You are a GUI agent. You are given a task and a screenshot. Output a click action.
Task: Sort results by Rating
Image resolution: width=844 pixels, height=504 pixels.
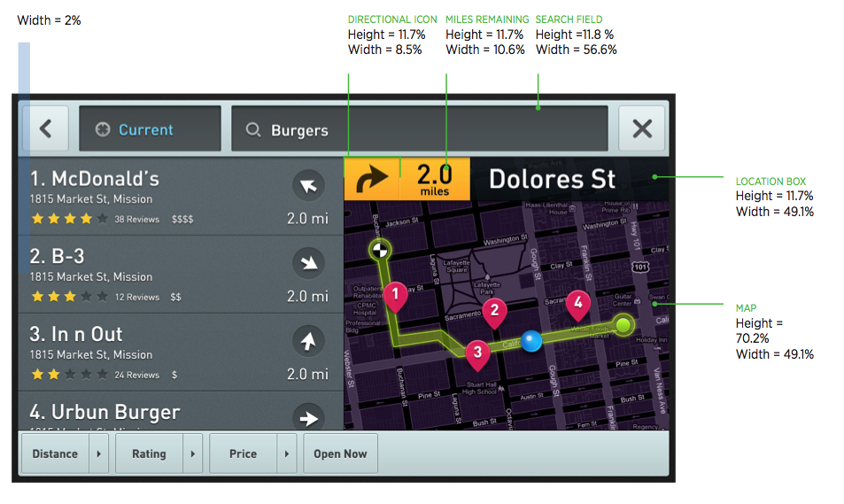point(149,454)
